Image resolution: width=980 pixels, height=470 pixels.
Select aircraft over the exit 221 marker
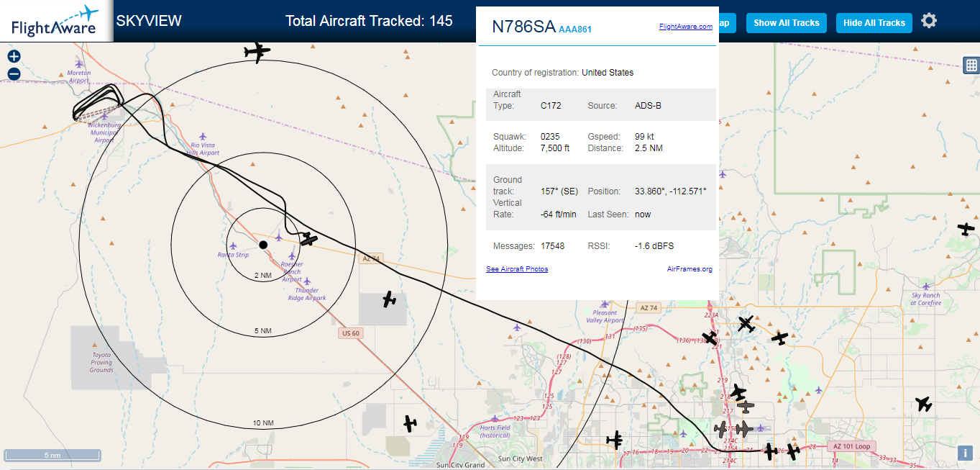pyautogui.click(x=710, y=338)
